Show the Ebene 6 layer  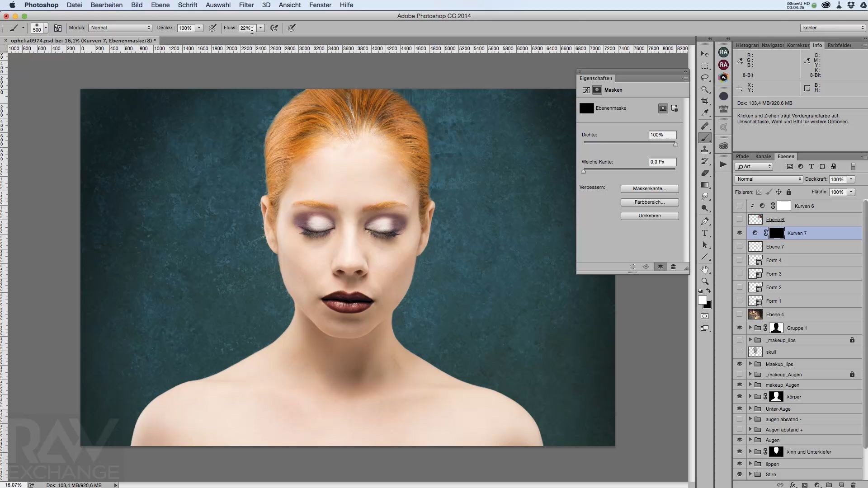point(740,220)
